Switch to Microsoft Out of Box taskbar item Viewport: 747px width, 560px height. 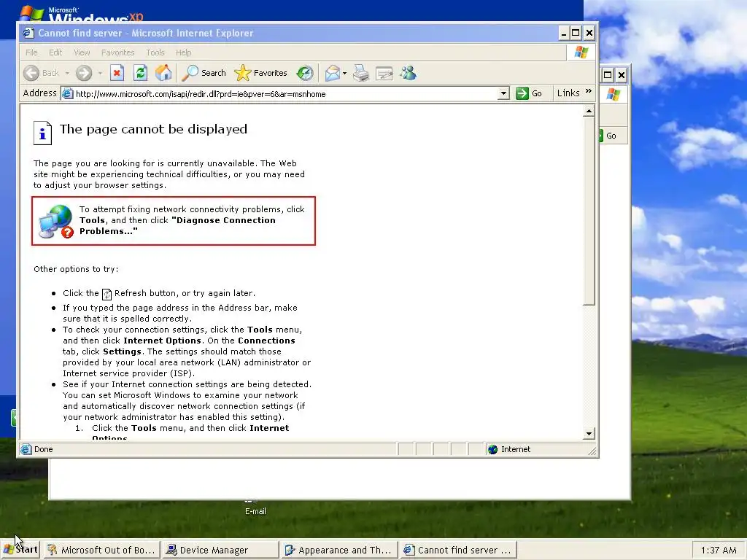pos(102,550)
